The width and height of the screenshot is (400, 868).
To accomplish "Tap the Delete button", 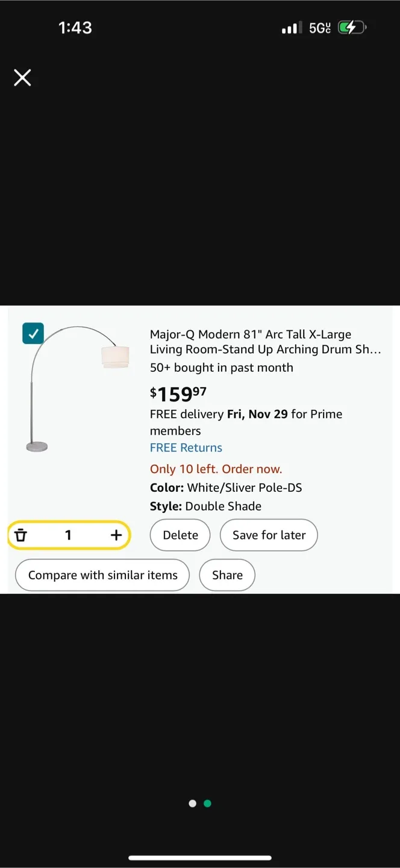I will coord(180,535).
